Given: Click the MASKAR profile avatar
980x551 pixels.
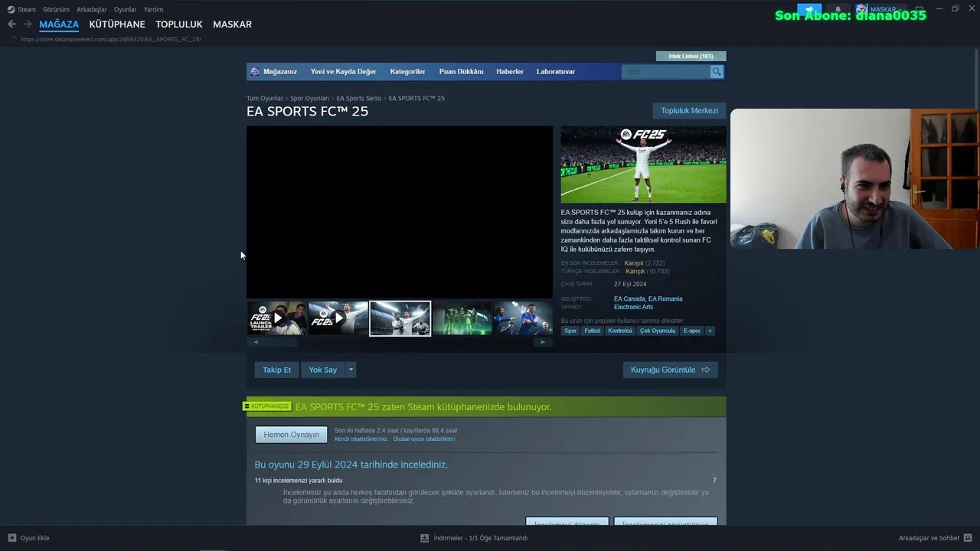Looking at the screenshot, I should (861, 10).
